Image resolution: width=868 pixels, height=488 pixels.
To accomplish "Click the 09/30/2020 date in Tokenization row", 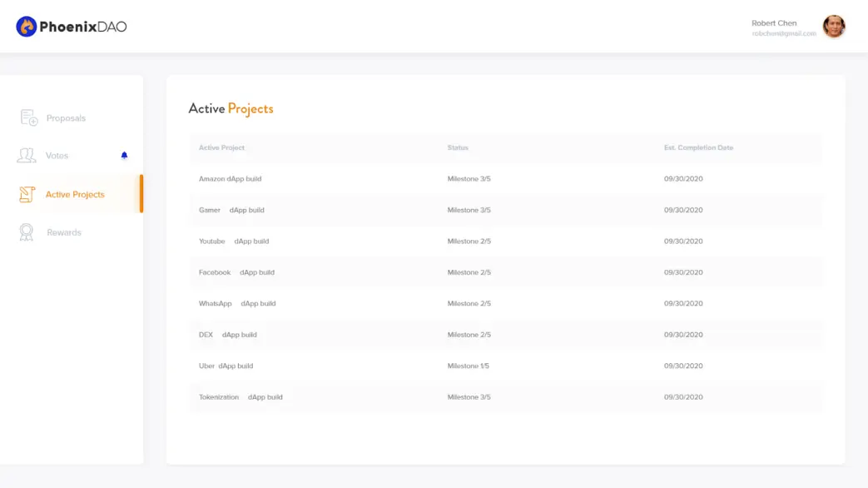I will 683,397.
